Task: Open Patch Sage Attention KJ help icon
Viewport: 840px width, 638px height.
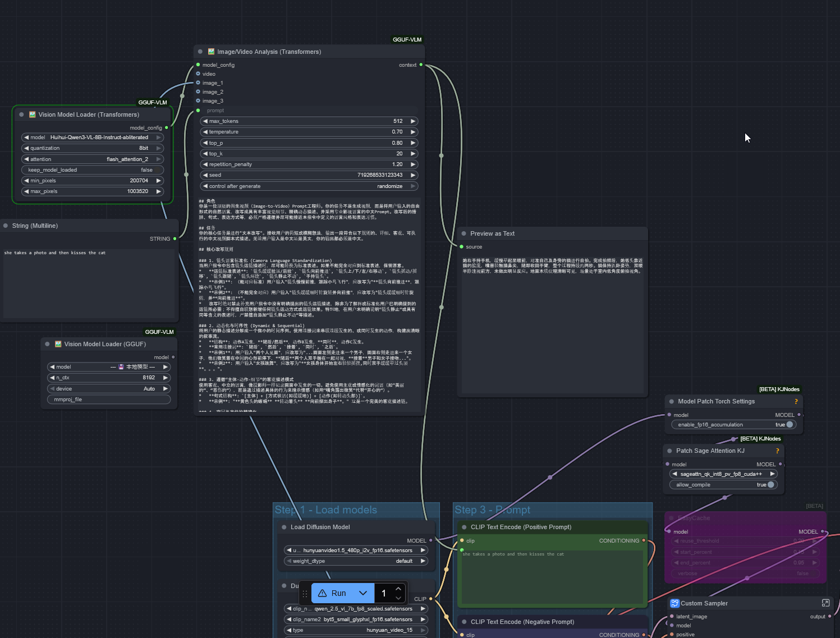Action: (777, 451)
